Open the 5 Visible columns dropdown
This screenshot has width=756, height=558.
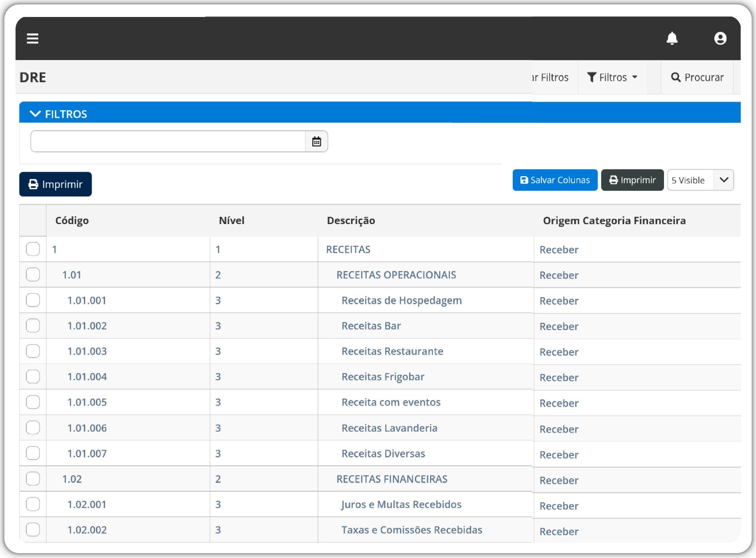pyautogui.click(x=700, y=180)
